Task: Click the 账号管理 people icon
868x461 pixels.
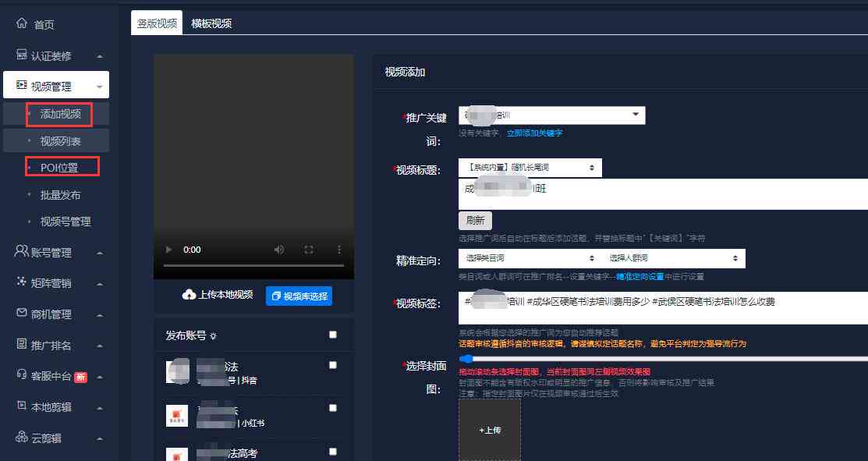Action: tap(21, 251)
